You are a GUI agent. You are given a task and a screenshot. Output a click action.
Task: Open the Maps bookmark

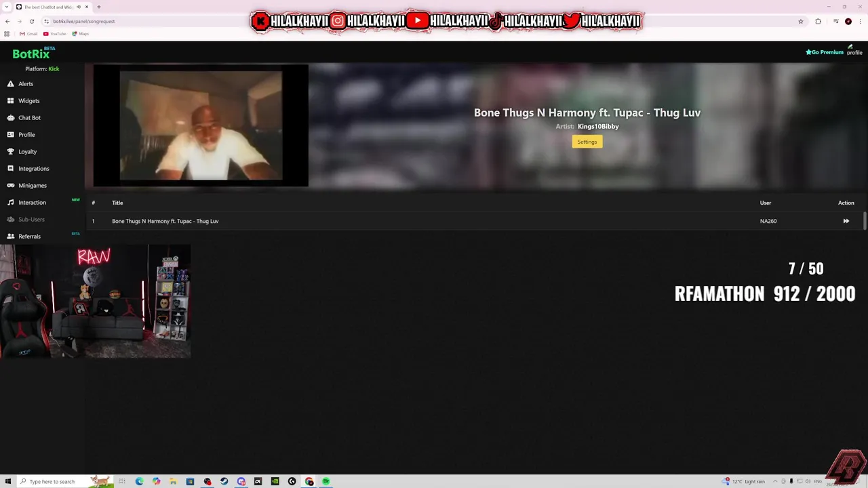coord(80,34)
